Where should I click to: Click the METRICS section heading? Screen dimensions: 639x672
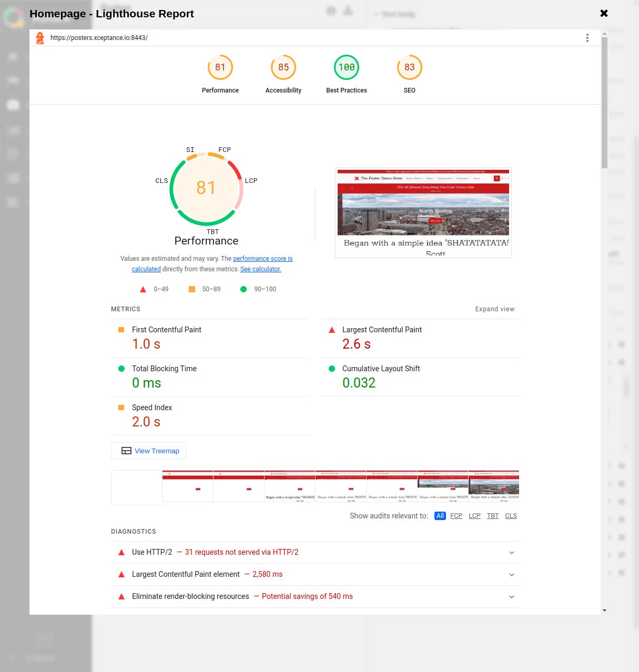click(x=126, y=309)
